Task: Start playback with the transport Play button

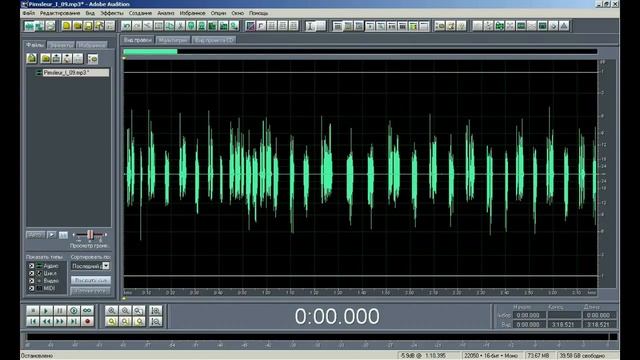Action: 46,311
